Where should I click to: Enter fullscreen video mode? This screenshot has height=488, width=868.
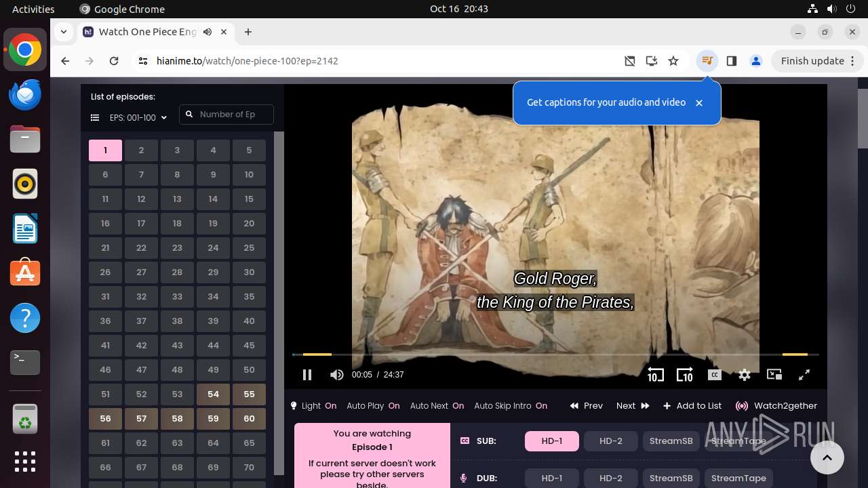(x=804, y=375)
